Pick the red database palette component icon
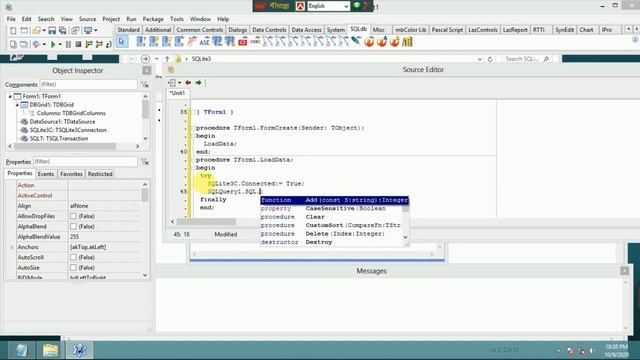Image resolution: width=640 pixels, height=360 pixels. pos(243,42)
